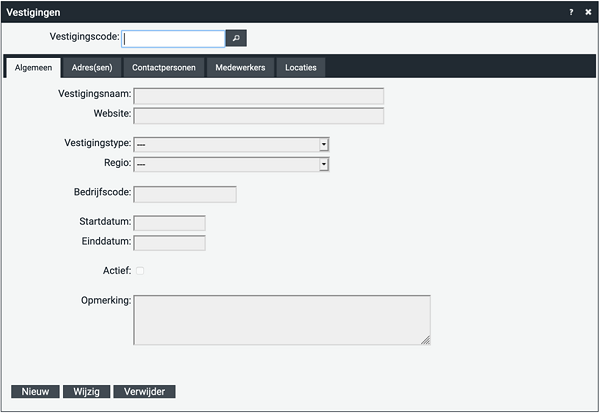Click into the Vestigingsnaam field
This screenshot has height=413, width=600.
pos(259,96)
